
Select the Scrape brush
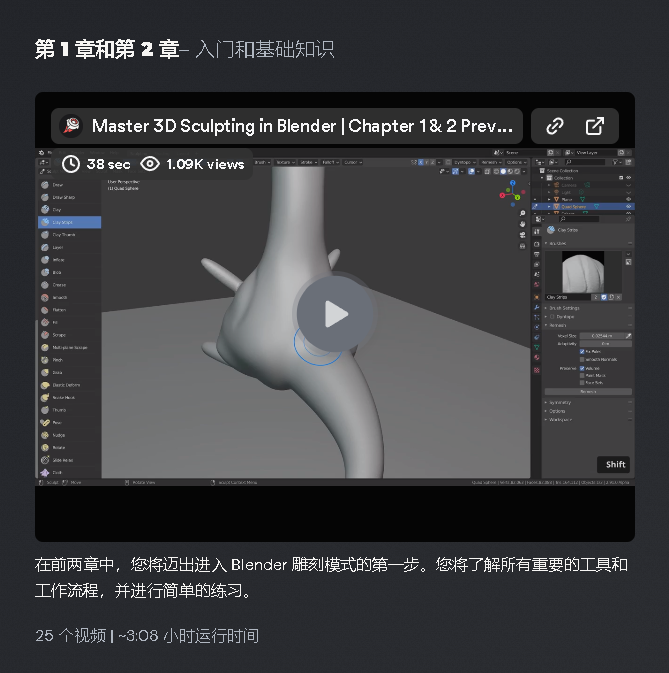[x=70, y=335]
